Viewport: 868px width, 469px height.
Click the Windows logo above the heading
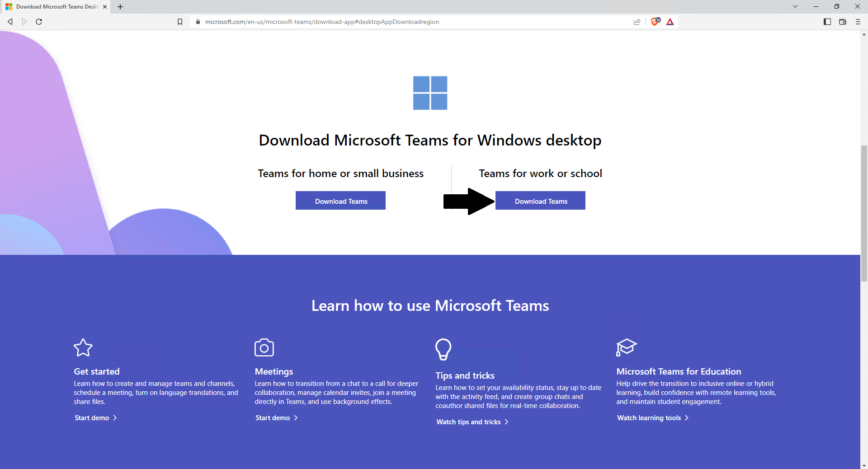(430, 93)
